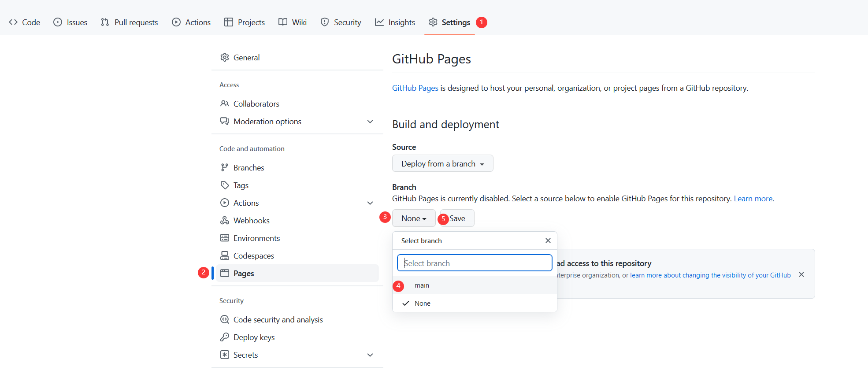The image size is (868, 370).
Task: Select the Settings tab
Action: tap(450, 22)
